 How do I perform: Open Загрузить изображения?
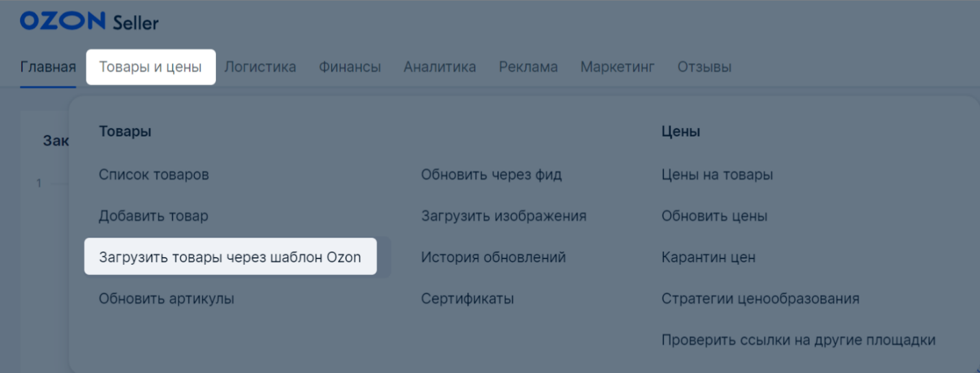pos(504,216)
